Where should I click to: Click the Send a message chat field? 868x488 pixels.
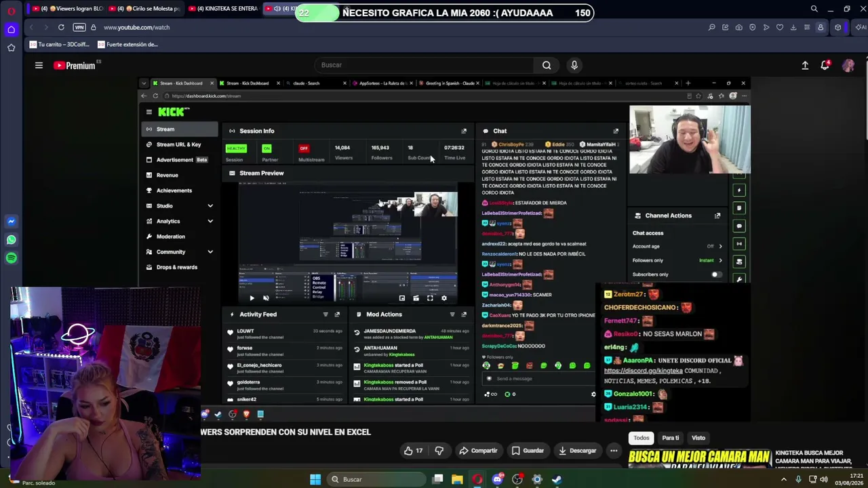[x=539, y=379]
